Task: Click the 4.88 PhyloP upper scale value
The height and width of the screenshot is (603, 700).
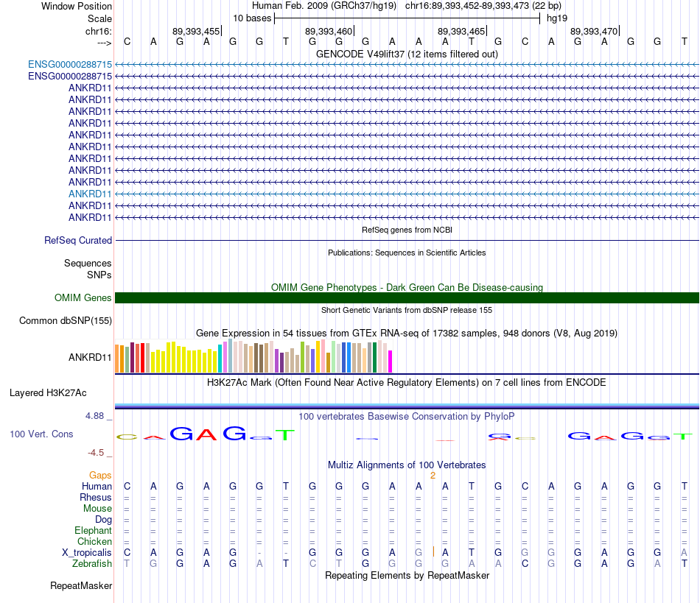Action: point(94,416)
